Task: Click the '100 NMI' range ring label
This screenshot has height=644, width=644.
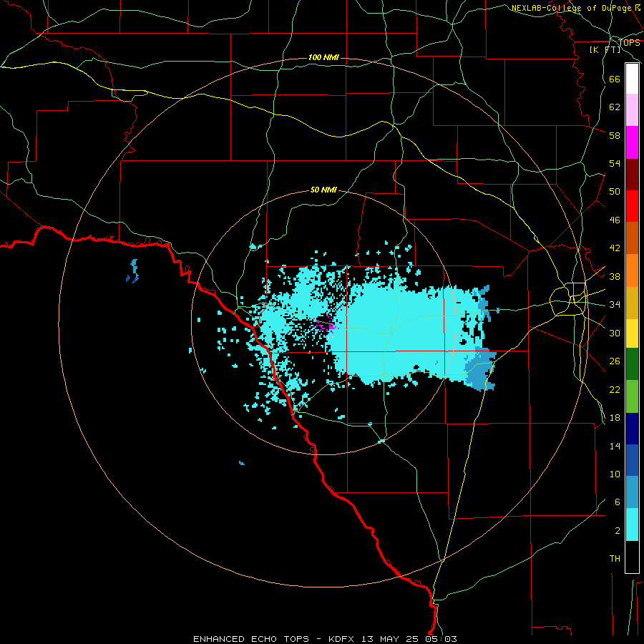Action: tap(323, 57)
